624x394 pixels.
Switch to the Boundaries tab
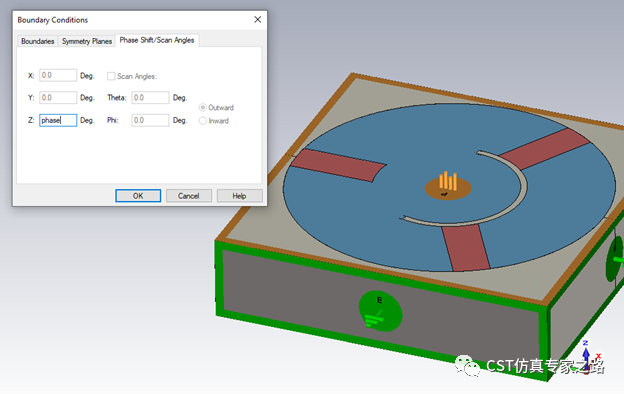(37, 41)
